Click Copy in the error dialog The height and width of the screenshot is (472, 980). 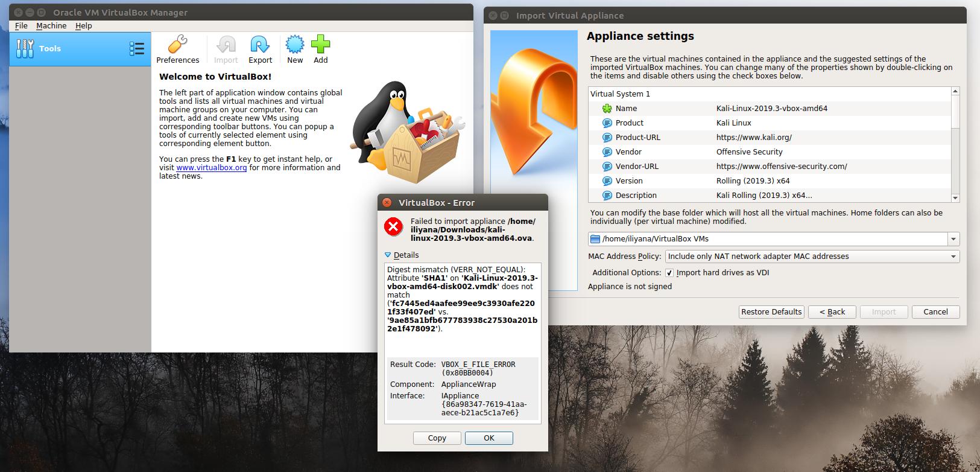(437, 438)
